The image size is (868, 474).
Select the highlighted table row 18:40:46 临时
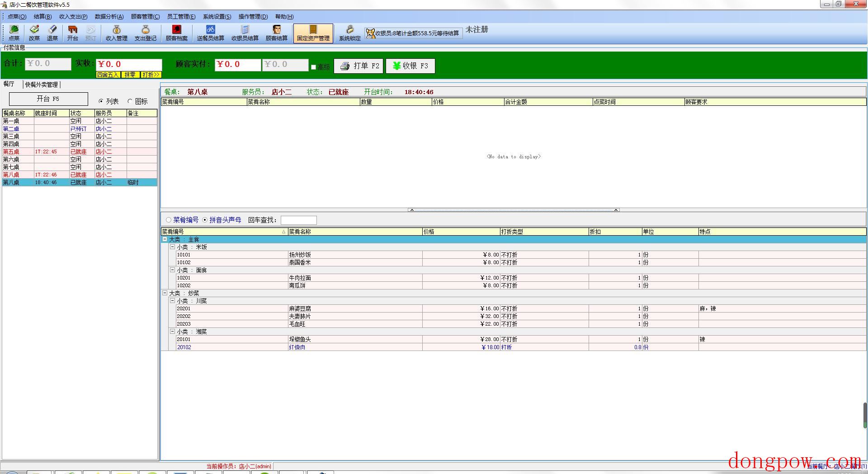click(x=80, y=182)
